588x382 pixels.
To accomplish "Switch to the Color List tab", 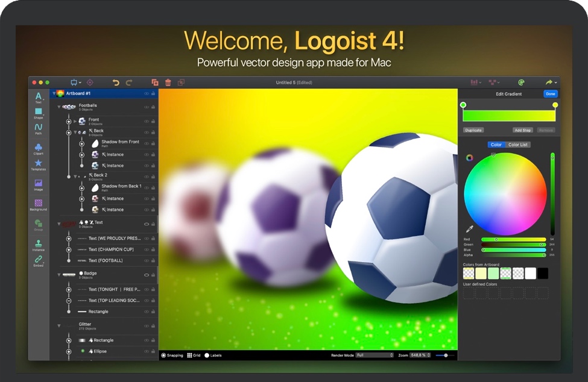I will pos(518,145).
